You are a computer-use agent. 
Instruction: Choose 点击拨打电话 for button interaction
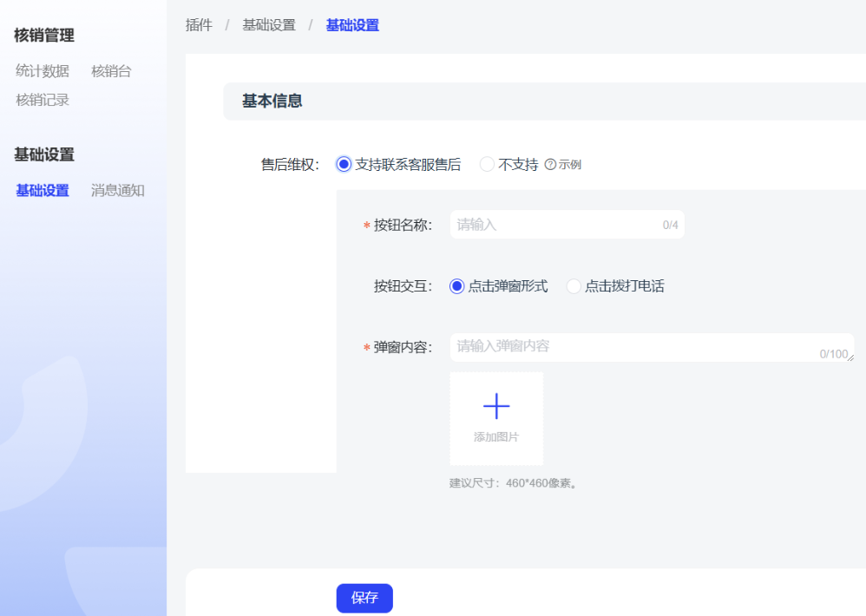[x=574, y=286]
